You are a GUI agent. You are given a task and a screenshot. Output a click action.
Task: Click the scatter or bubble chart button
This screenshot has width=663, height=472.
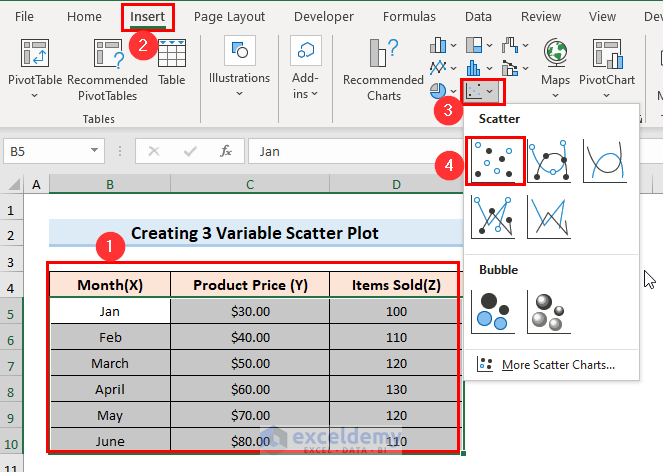(481, 91)
